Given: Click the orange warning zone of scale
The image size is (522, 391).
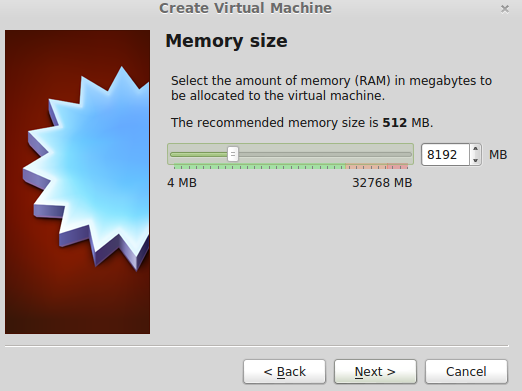Looking at the screenshot, I should coord(366,167).
